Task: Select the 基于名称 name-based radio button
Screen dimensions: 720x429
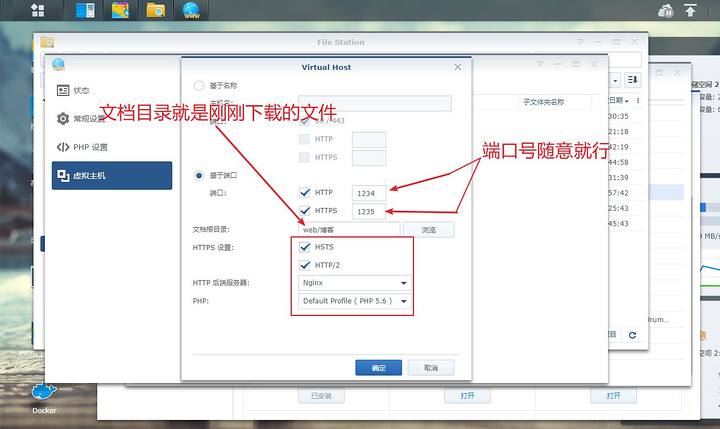Action: coord(199,85)
